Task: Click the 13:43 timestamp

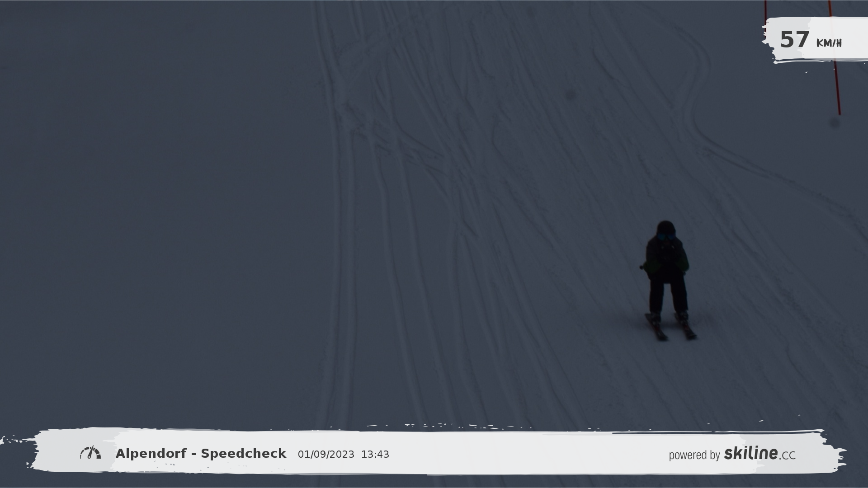Action: (x=375, y=455)
